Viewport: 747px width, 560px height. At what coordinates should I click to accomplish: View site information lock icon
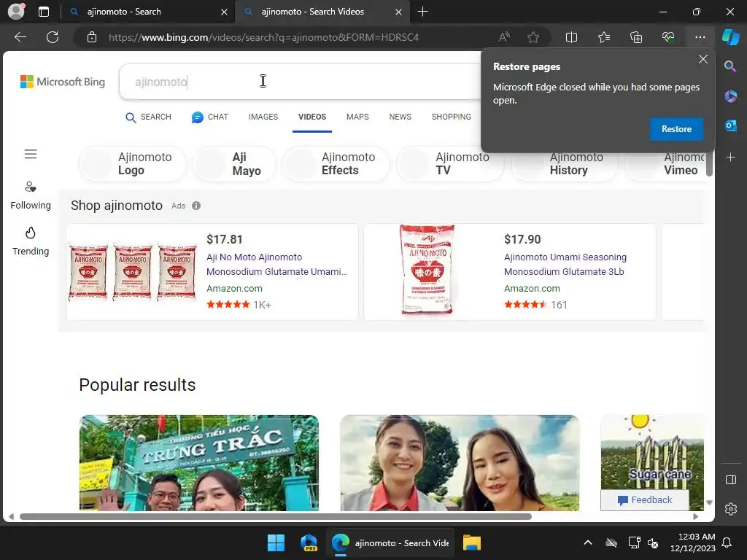click(x=92, y=37)
